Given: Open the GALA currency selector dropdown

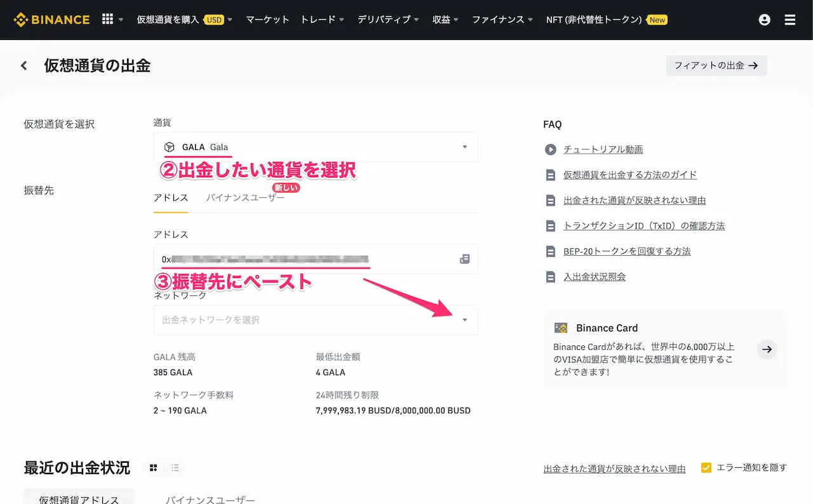Looking at the screenshot, I should point(316,147).
